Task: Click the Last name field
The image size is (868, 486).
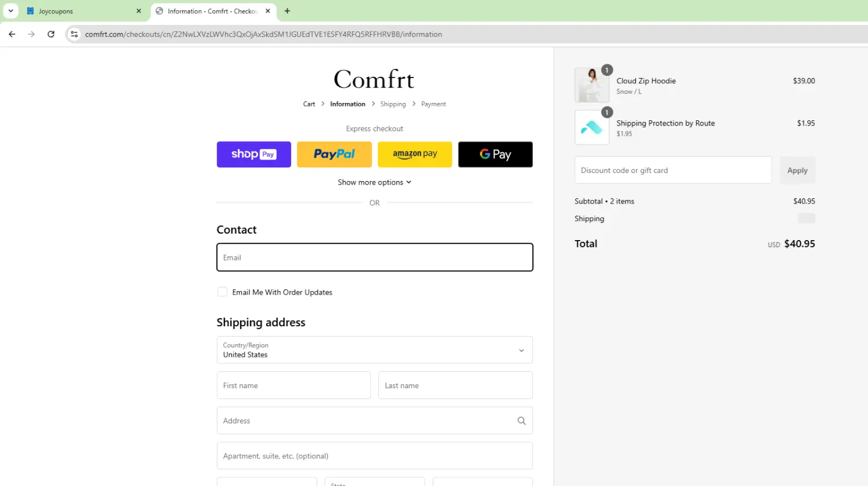Action: click(x=455, y=385)
